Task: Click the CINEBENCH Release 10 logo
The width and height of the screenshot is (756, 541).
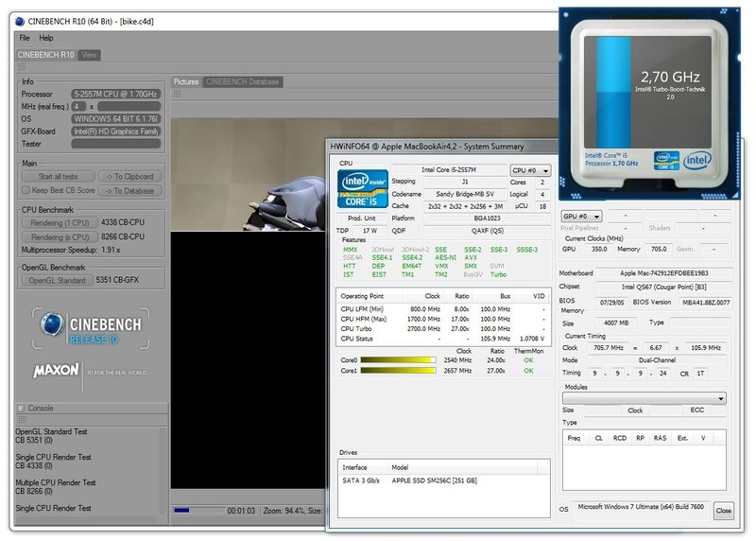Action: click(92, 328)
